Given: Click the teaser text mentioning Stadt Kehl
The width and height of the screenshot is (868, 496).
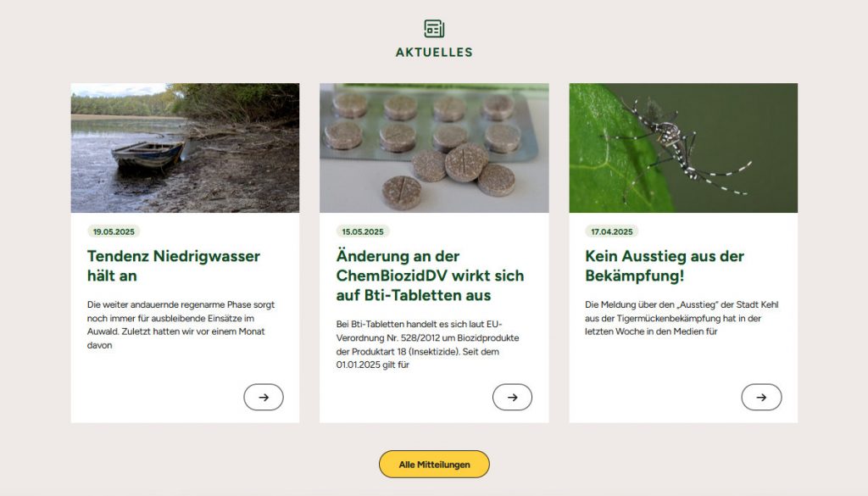Looking at the screenshot, I should tap(682, 318).
